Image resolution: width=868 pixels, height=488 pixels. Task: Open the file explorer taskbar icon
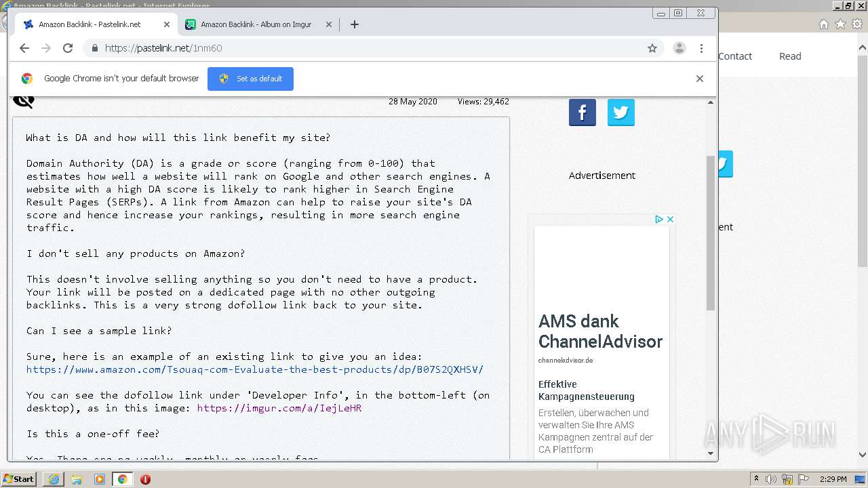click(x=77, y=479)
